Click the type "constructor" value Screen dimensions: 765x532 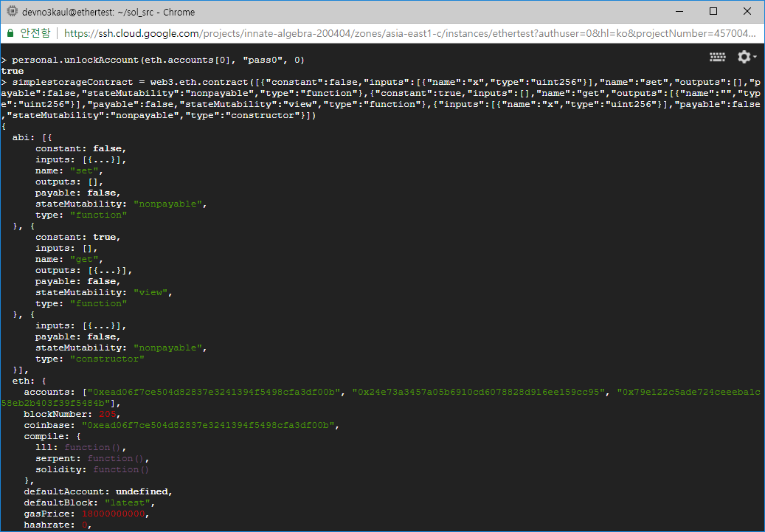107,359
